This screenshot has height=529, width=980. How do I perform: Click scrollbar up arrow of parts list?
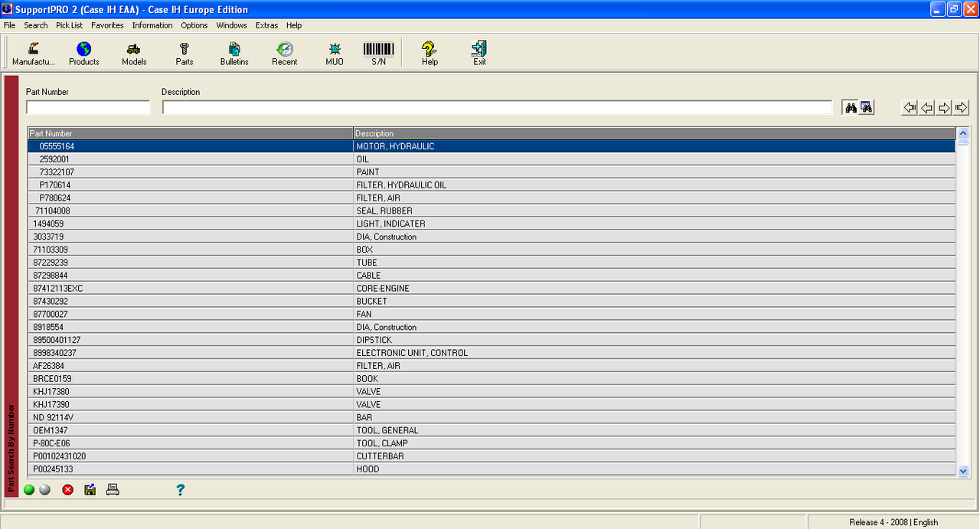pyautogui.click(x=963, y=133)
